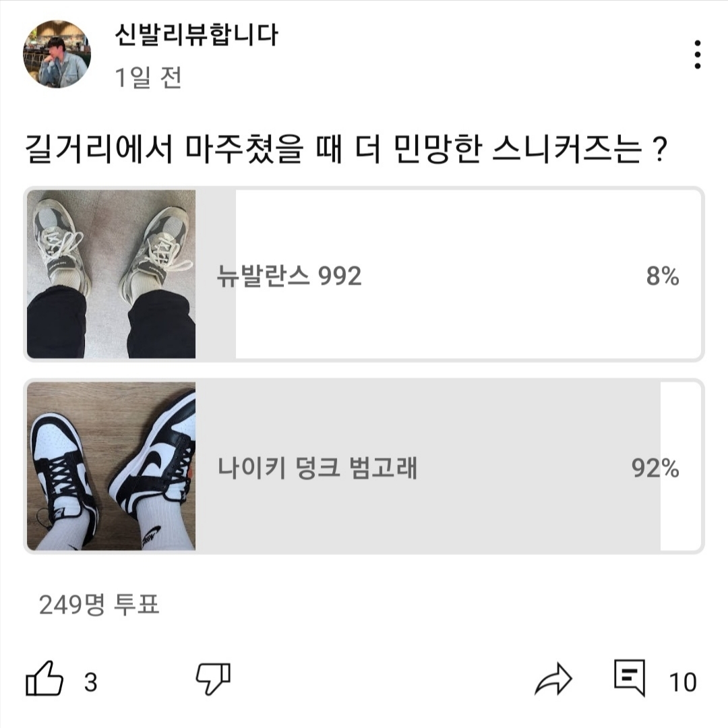Vote for 뉴발란스 992 option

click(364, 274)
